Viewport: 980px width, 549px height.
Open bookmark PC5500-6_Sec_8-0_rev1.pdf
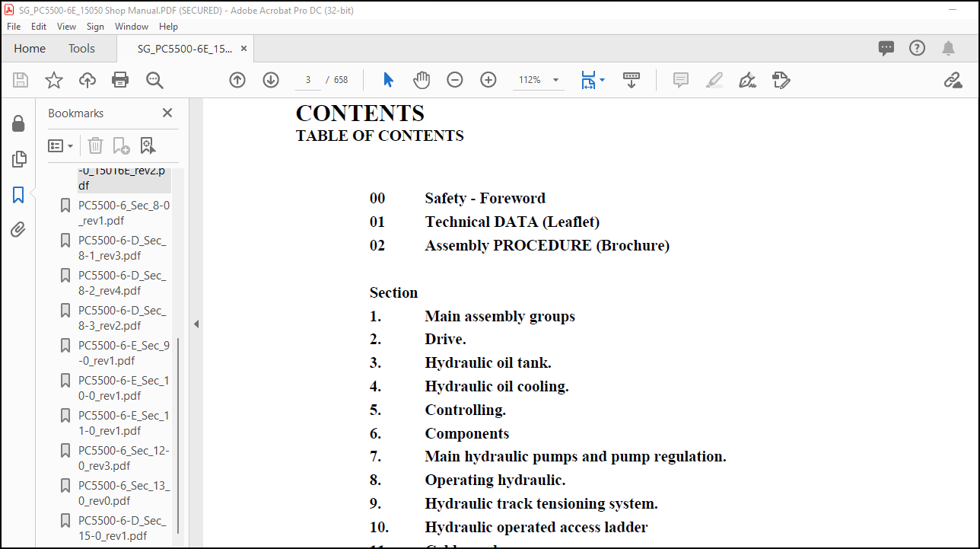click(124, 213)
